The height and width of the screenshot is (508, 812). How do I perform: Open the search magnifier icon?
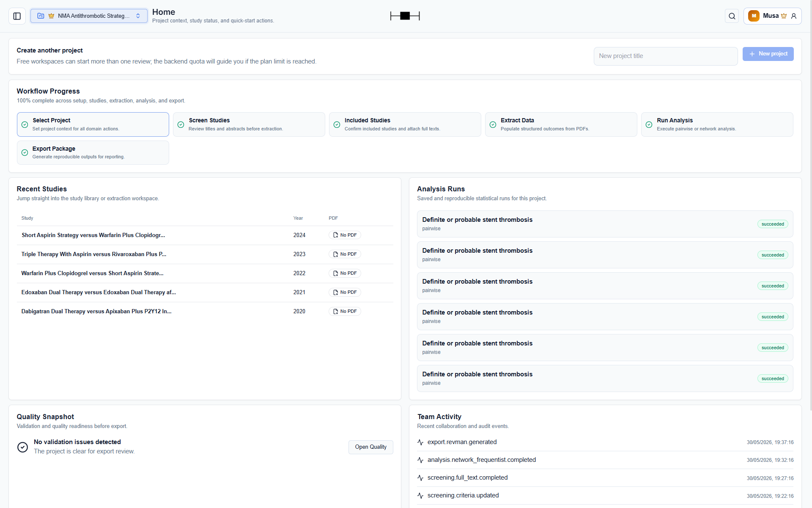pyautogui.click(x=732, y=16)
